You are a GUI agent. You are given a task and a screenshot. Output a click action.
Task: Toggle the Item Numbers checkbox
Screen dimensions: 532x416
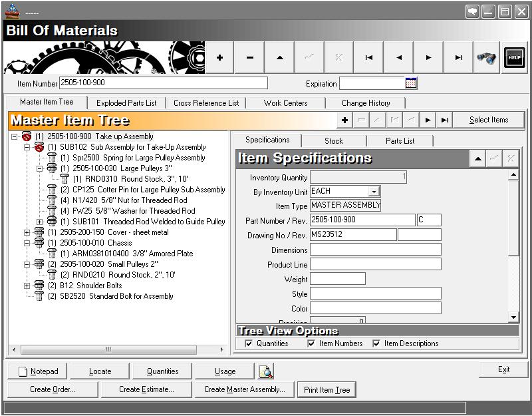click(x=311, y=343)
